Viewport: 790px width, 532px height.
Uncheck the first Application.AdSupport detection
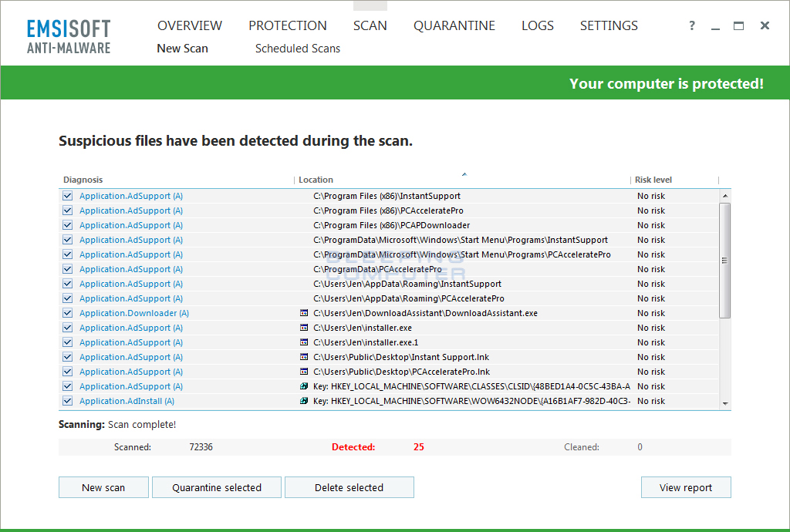point(67,196)
